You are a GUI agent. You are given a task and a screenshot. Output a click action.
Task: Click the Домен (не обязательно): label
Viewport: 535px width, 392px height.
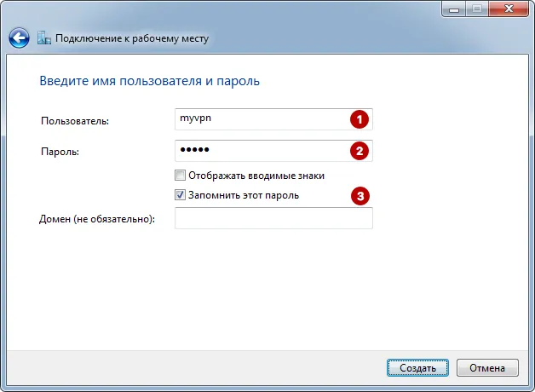(x=97, y=219)
